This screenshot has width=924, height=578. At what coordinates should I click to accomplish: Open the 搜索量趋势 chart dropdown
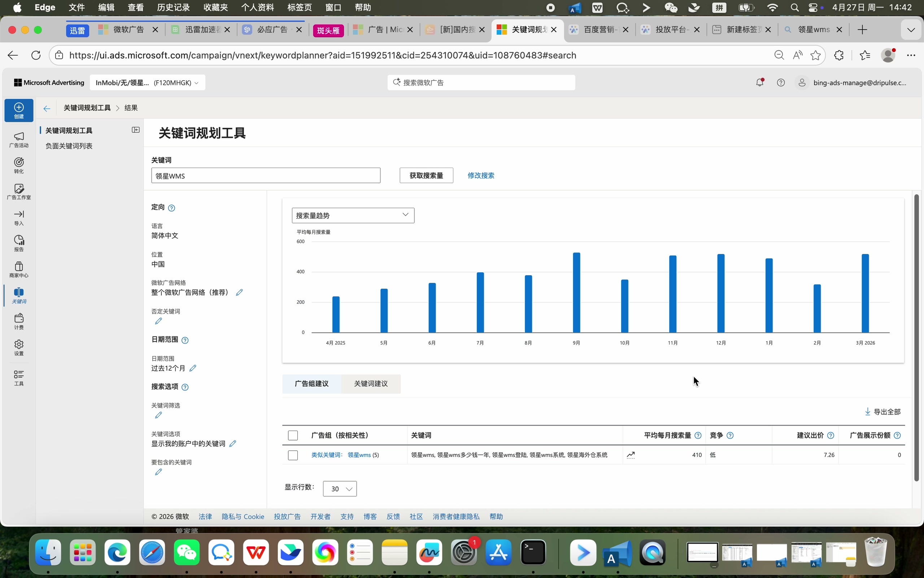point(353,215)
